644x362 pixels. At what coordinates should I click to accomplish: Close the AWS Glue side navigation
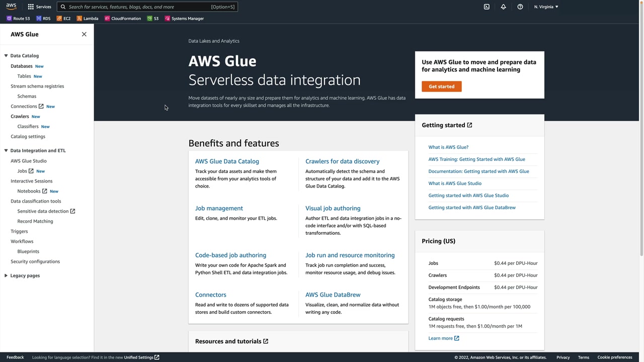point(84,34)
